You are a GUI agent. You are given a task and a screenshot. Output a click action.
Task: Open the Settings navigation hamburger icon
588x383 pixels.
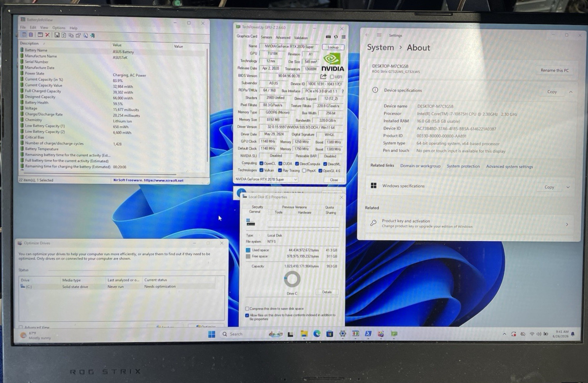click(x=379, y=35)
